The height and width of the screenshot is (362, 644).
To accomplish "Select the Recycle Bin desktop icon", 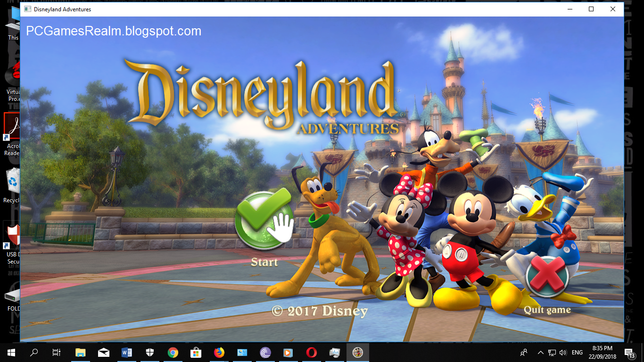I will (x=12, y=186).
